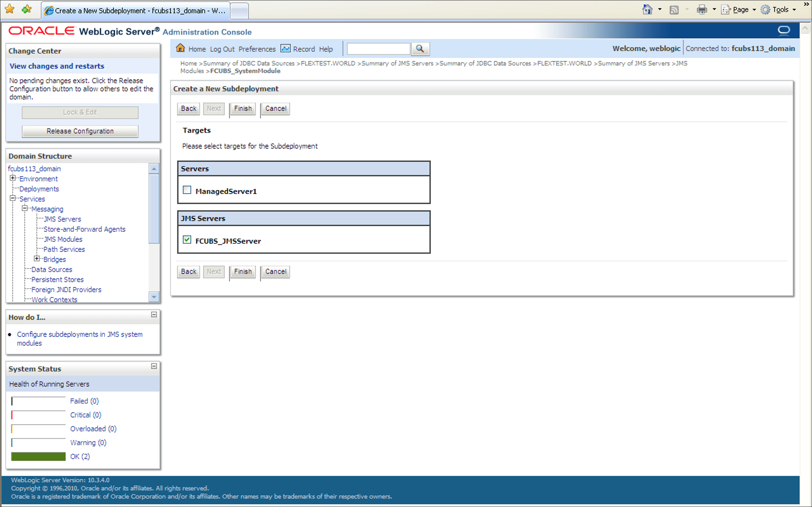
Task: Click the Record icon in console toolbar
Action: 285,48
